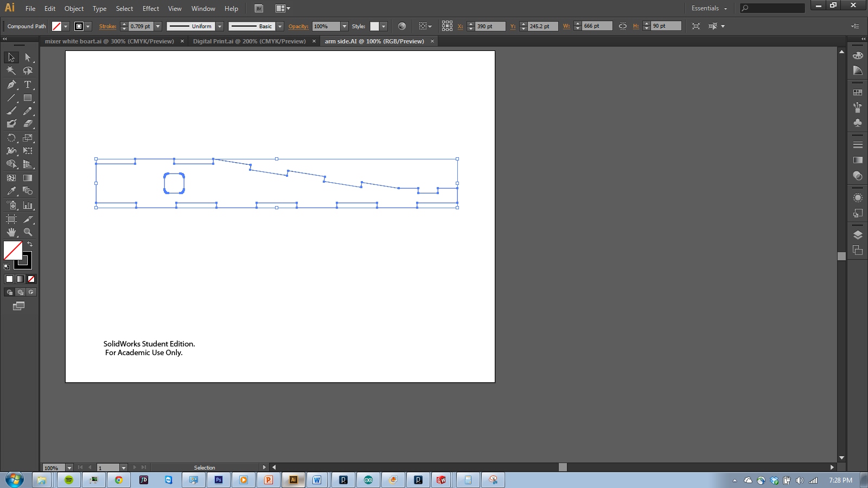Set paint mode to Gradient
This screenshot has width=868, height=488.
pyautogui.click(x=20, y=279)
